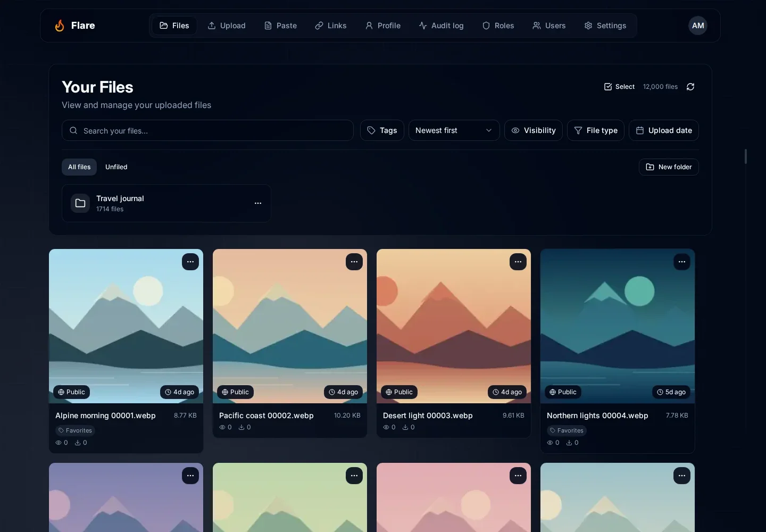Click the 5d ago badge on Northern lights
The width and height of the screenshot is (766, 532).
coord(671,392)
